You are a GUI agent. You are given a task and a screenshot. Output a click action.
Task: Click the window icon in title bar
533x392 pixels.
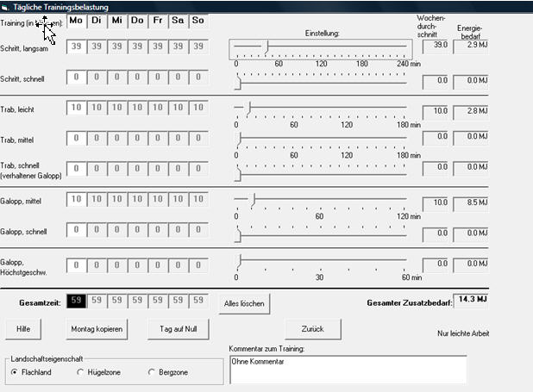[7, 7]
